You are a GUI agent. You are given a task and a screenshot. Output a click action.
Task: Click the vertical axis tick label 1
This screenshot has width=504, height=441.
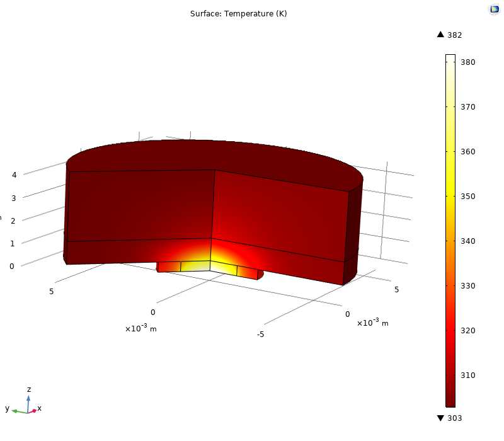click(x=12, y=244)
